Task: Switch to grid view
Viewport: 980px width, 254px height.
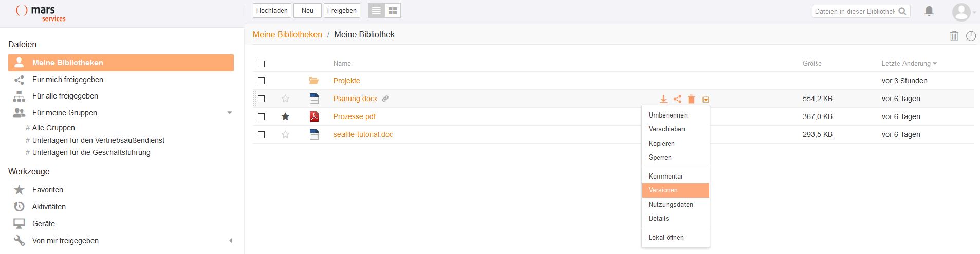Action: pyautogui.click(x=393, y=11)
